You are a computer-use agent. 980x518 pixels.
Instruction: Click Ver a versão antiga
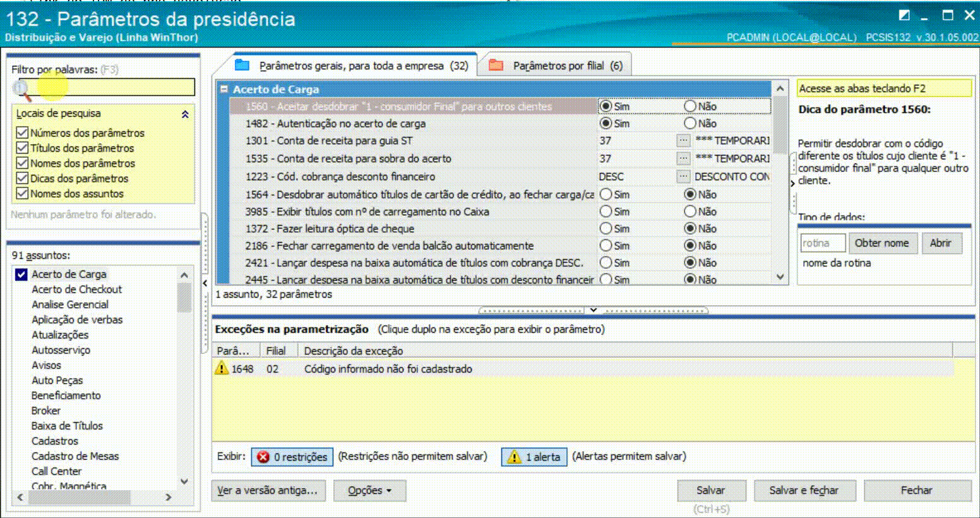point(269,490)
